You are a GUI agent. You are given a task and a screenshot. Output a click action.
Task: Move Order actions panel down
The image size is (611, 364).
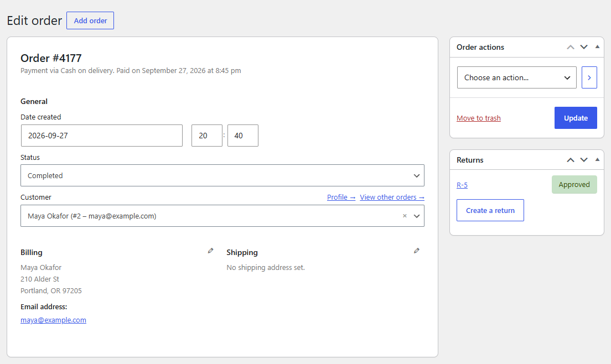tap(584, 47)
